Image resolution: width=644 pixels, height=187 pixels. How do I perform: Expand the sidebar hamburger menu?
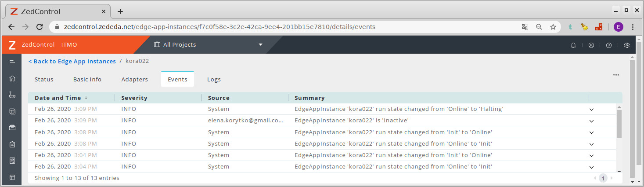(12, 62)
